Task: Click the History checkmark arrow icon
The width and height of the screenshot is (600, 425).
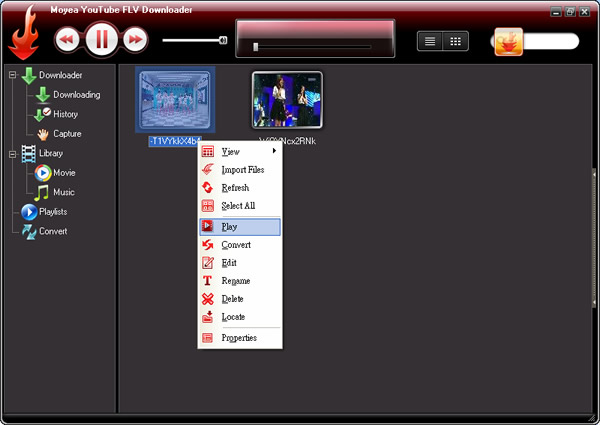Action: tap(42, 114)
